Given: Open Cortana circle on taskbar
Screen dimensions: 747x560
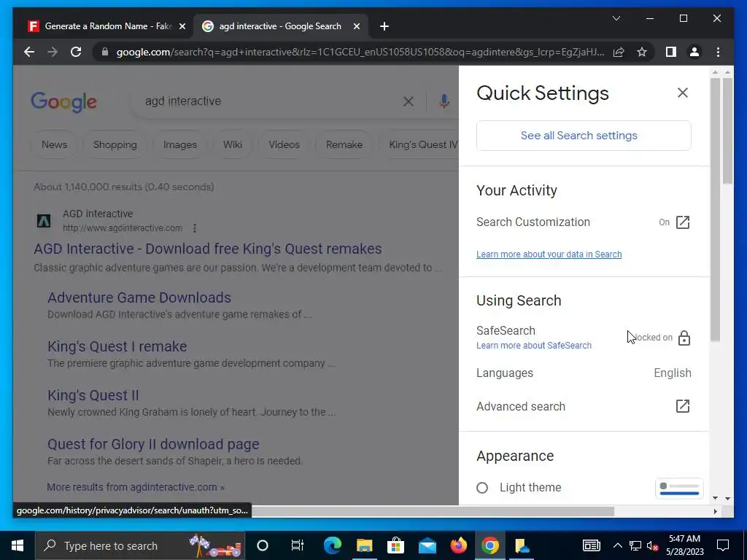Looking at the screenshot, I should 263,545.
